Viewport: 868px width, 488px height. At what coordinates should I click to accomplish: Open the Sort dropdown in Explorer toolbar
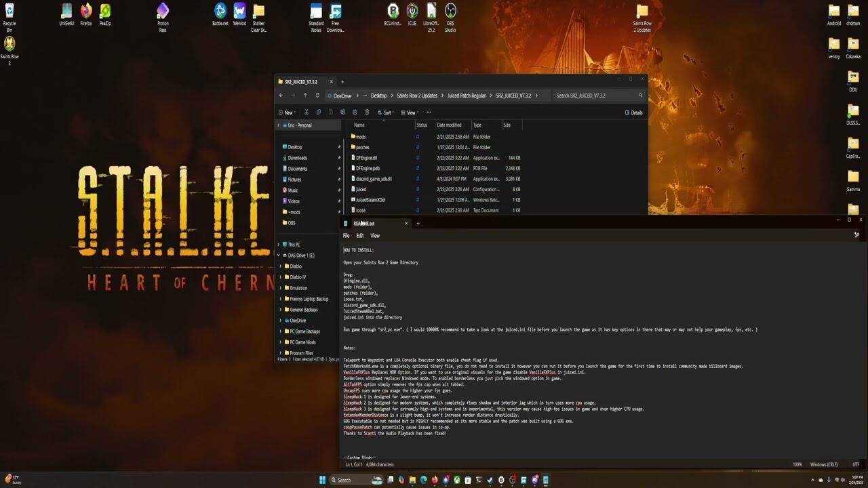(x=385, y=113)
